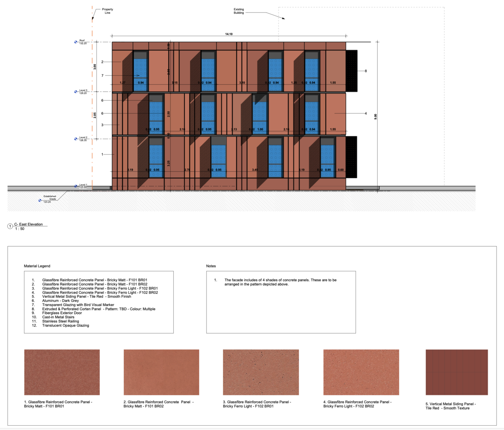Click the 3.45 dimension on the ground floor
Viewport: 504px width, 430px height.
pyautogui.click(x=255, y=170)
